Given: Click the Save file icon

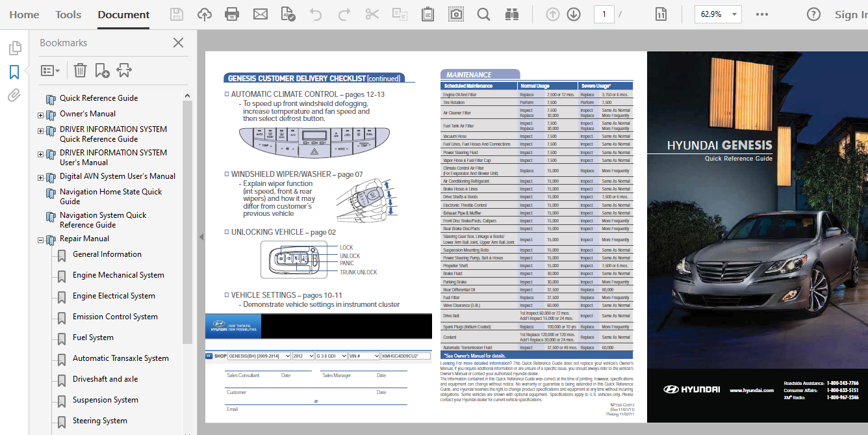Looking at the screenshot, I should (x=176, y=14).
